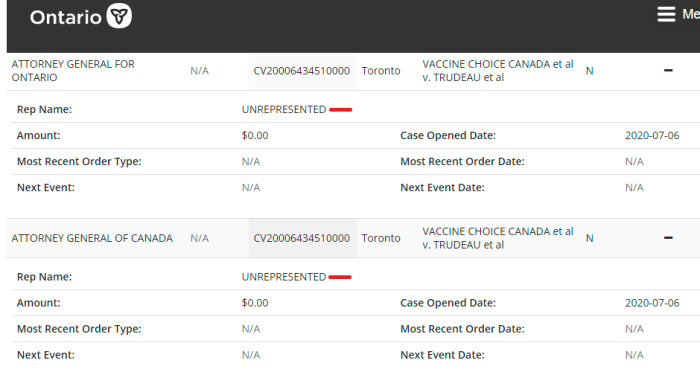
Task: Collapse the Attorney General for Ontario row
Action: (x=668, y=71)
